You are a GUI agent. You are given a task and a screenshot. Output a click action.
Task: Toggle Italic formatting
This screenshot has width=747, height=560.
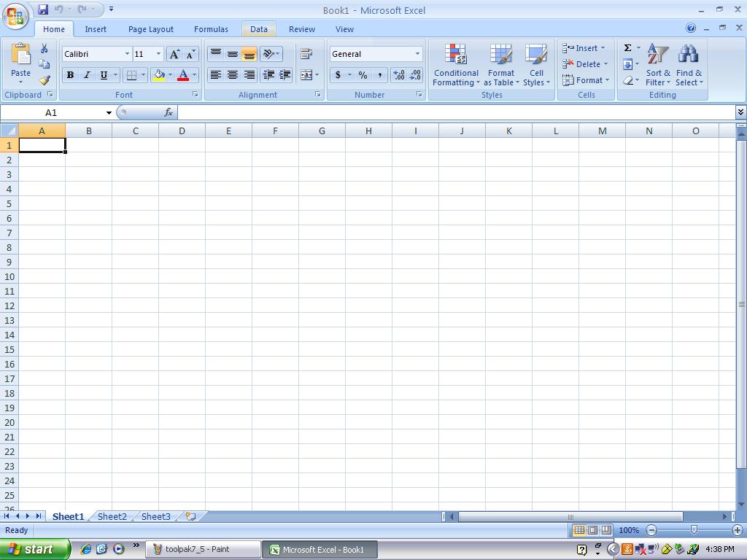87,75
